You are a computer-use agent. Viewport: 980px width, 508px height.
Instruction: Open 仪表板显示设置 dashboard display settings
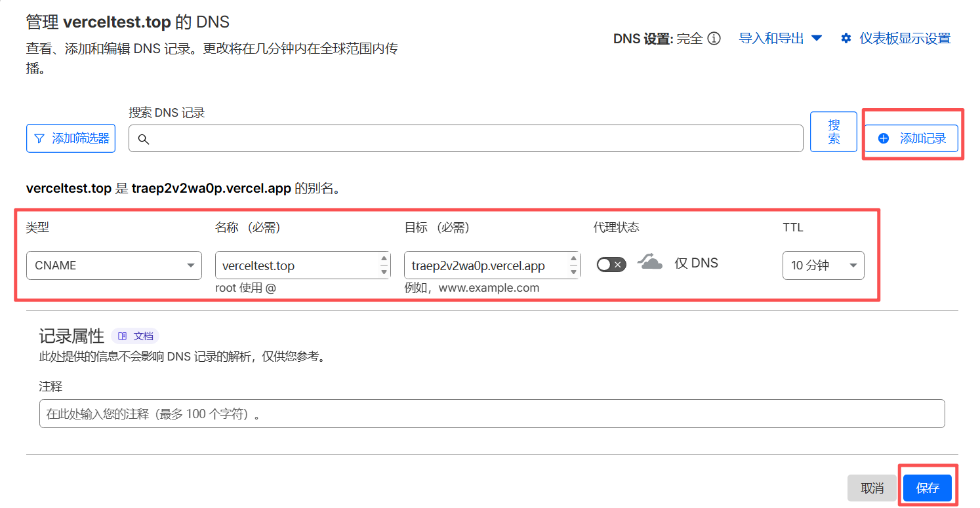896,38
